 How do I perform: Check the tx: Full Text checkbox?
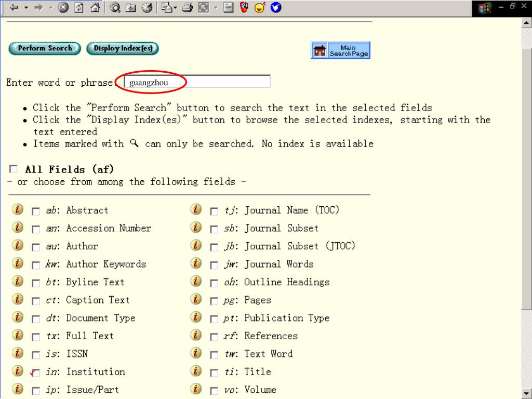pyautogui.click(x=36, y=337)
